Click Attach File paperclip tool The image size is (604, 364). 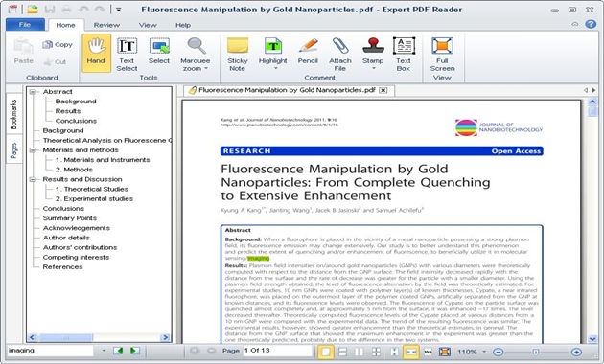click(339, 55)
